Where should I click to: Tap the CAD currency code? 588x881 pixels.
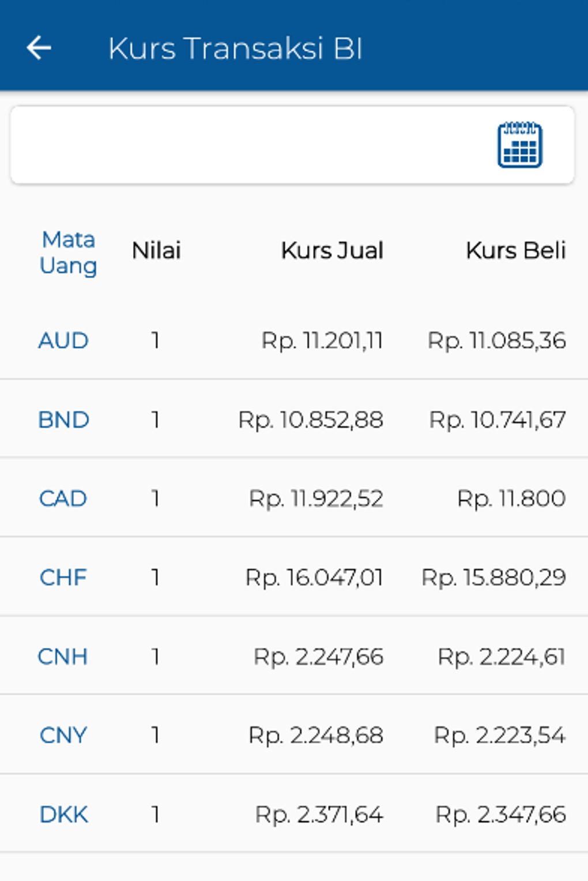click(63, 498)
